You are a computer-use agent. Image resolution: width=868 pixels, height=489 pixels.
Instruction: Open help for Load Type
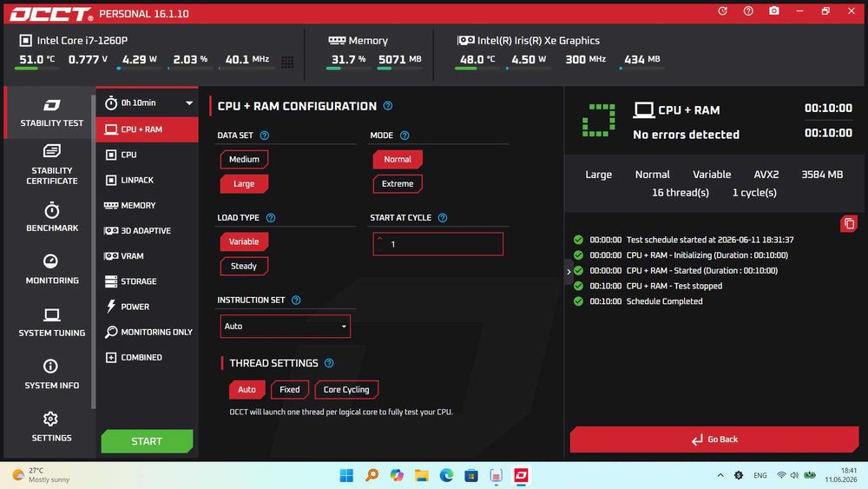[x=271, y=218]
